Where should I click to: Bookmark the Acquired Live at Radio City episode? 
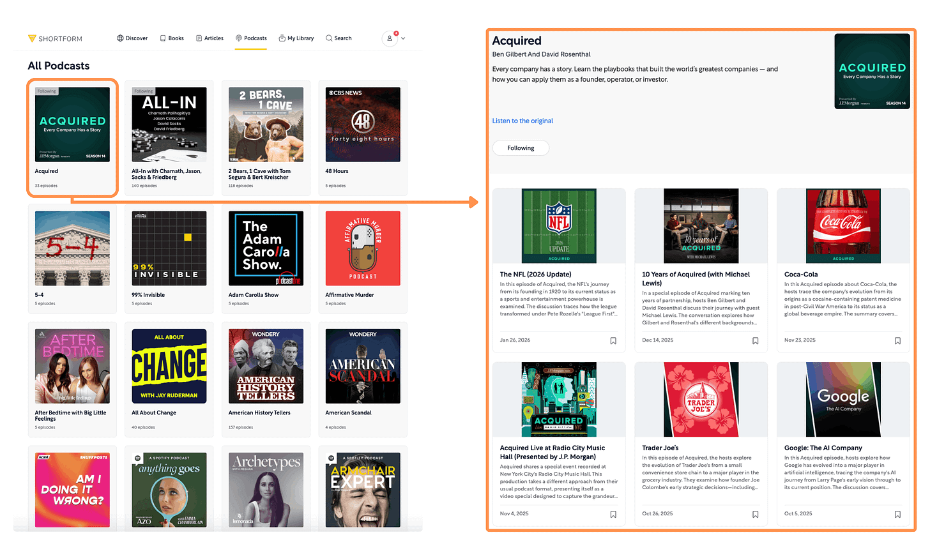[x=613, y=514]
